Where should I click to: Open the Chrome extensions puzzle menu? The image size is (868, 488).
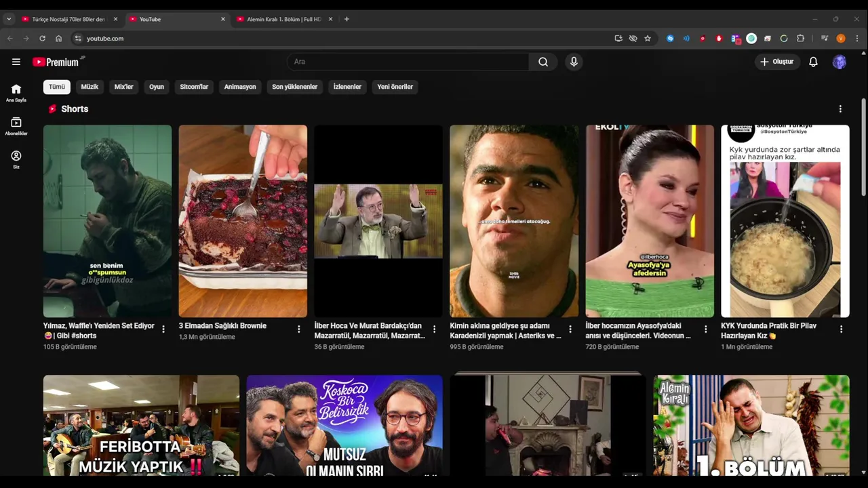(800, 39)
